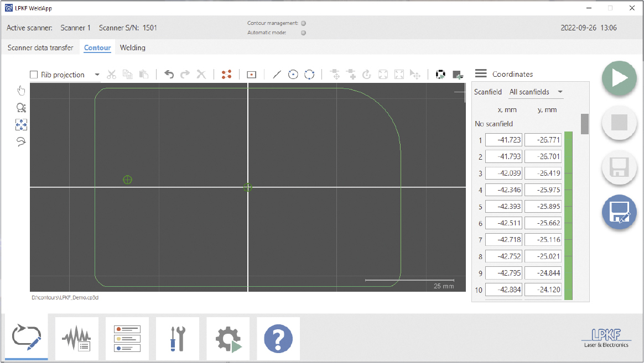Open the wrench and screwdriver service view
Viewport: 644px width, 363px height.
(x=177, y=338)
